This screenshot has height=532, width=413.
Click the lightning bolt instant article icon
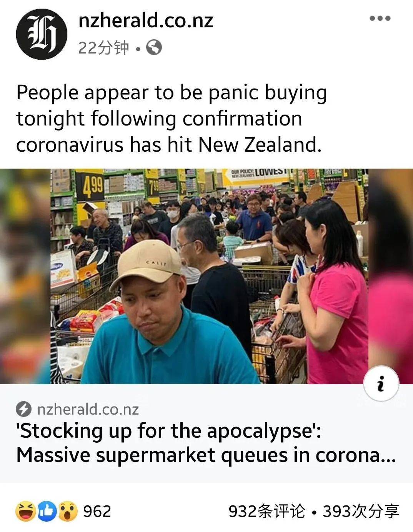24,409
